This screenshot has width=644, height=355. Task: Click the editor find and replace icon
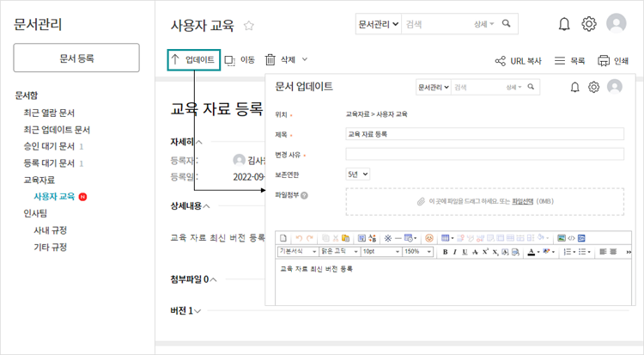[x=373, y=238]
